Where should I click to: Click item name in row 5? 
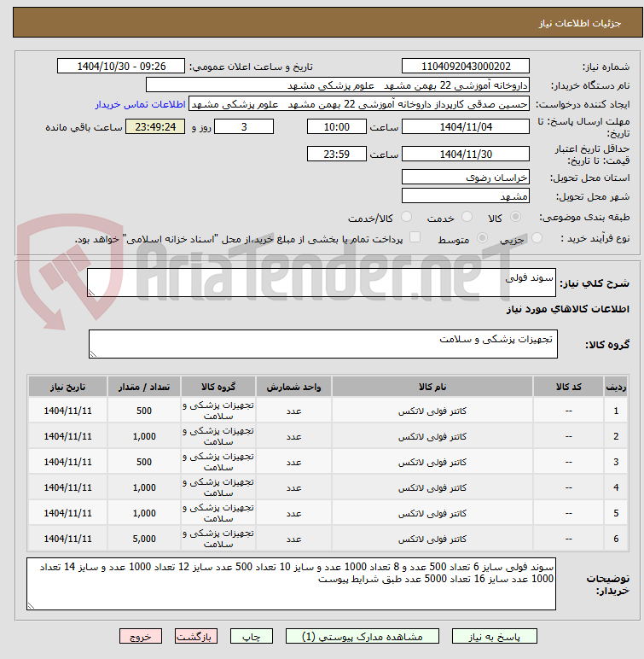[x=432, y=513]
